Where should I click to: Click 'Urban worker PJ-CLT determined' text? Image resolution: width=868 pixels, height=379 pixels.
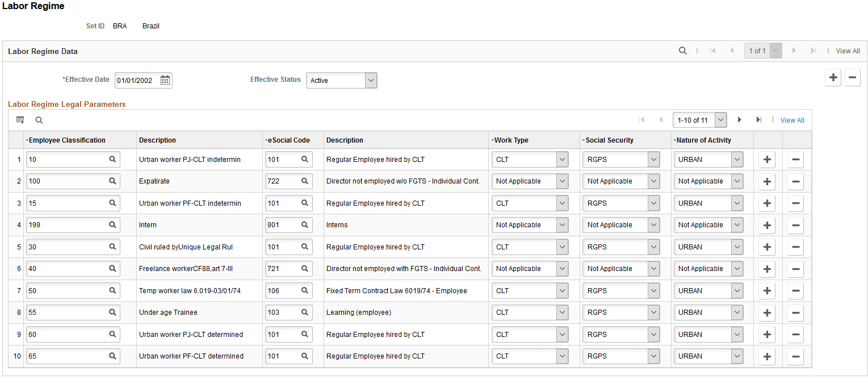coord(191,335)
